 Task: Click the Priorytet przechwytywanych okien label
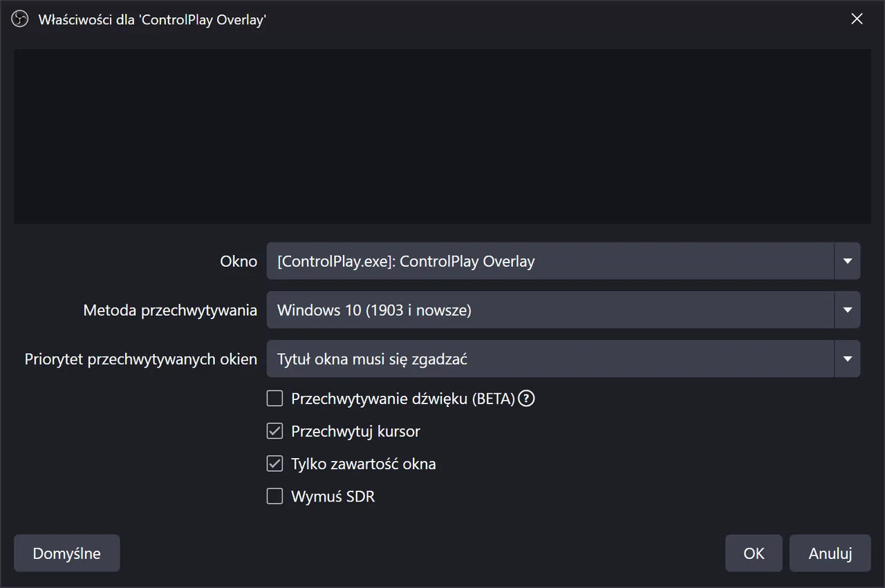tap(141, 359)
